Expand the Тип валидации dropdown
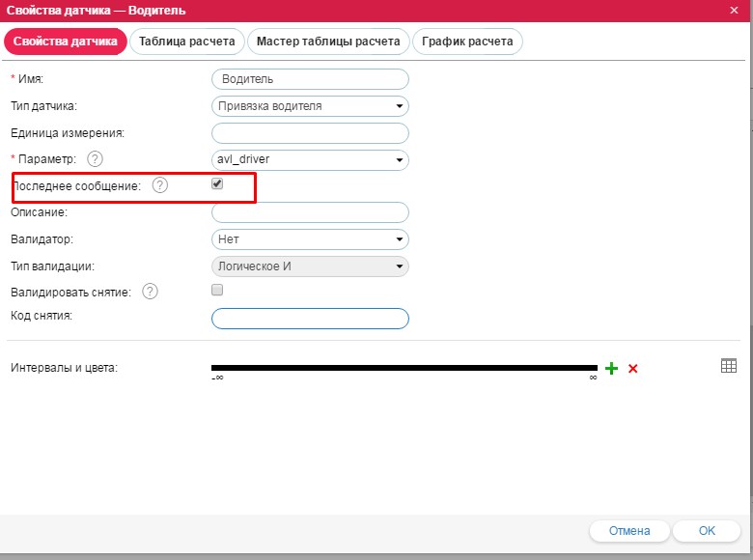 point(309,266)
